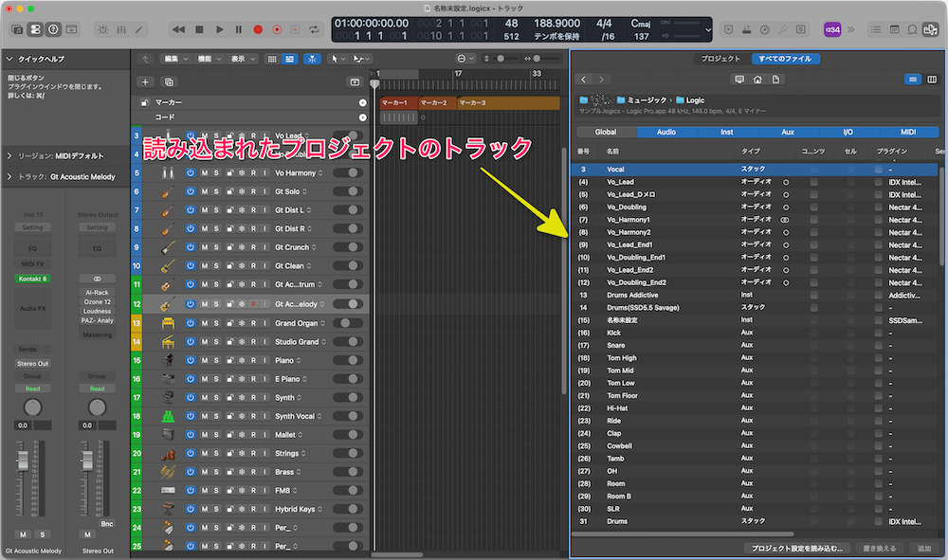Viewport: 948px width, 560px height.
Task: Open the 編集 dropdown menu
Action: tap(176, 59)
